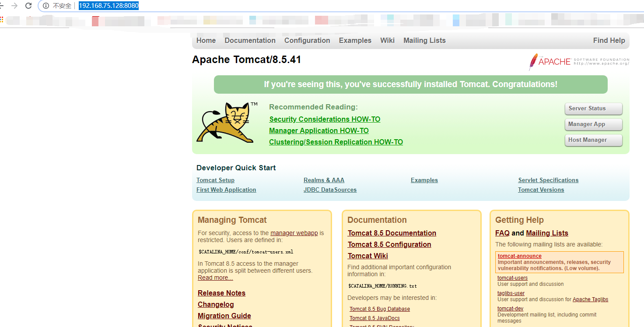This screenshot has height=327, width=644.
Task: Click the Recommended Reading heading
Action: pyautogui.click(x=313, y=107)
